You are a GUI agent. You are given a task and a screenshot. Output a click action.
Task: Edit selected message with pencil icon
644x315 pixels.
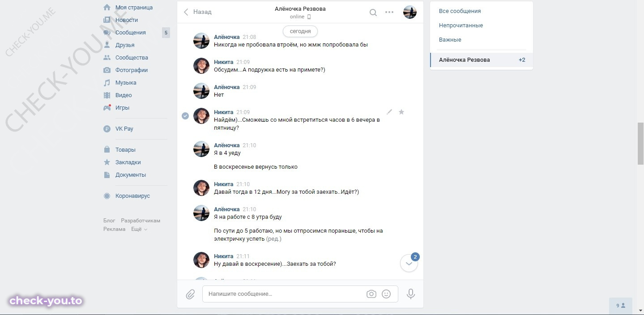click(389, 112)
